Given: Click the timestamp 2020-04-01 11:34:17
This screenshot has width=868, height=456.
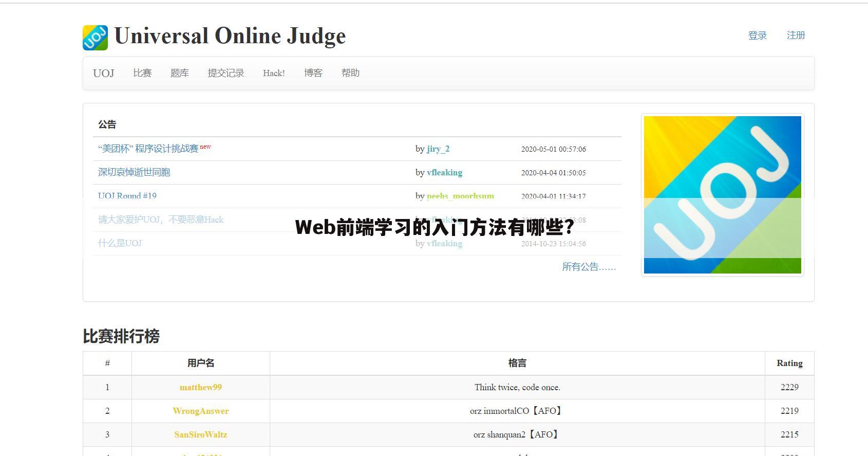Looking at the screenshot, I should point(554,196).
